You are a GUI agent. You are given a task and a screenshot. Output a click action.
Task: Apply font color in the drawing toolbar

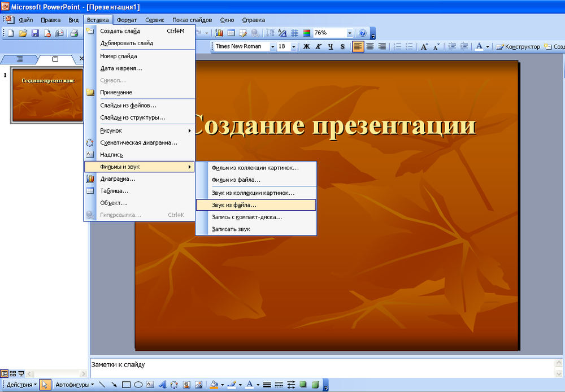[249, 385]
